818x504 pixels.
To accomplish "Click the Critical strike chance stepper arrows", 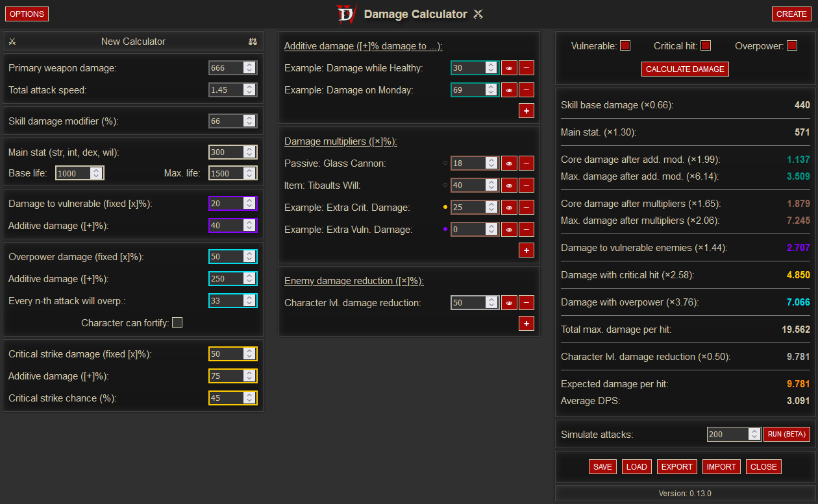I will (249, 398).
